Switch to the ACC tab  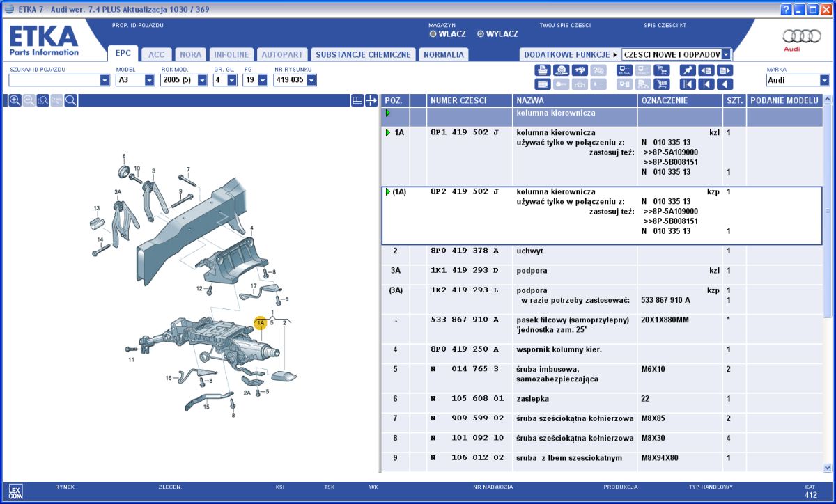point(157,54)
